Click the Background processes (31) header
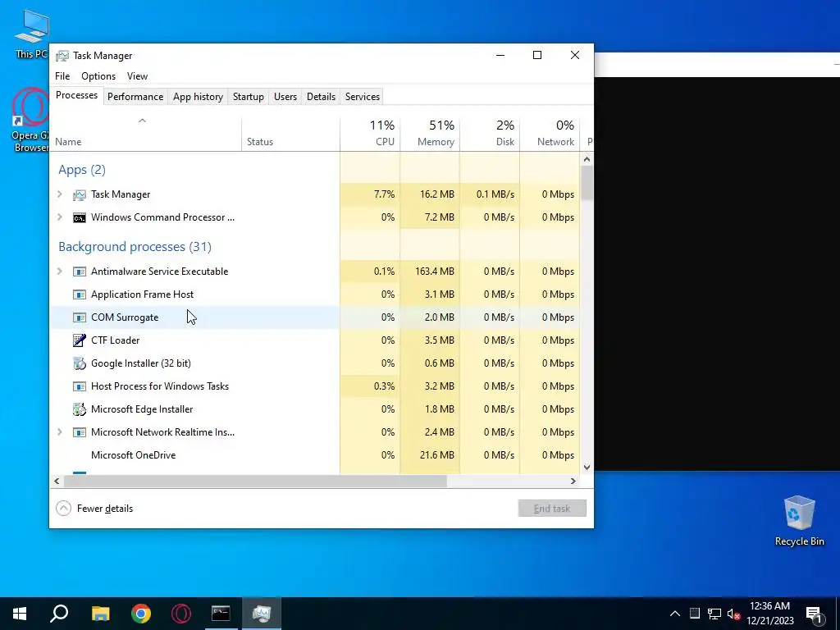840x630 pixels. coord(135,247)
